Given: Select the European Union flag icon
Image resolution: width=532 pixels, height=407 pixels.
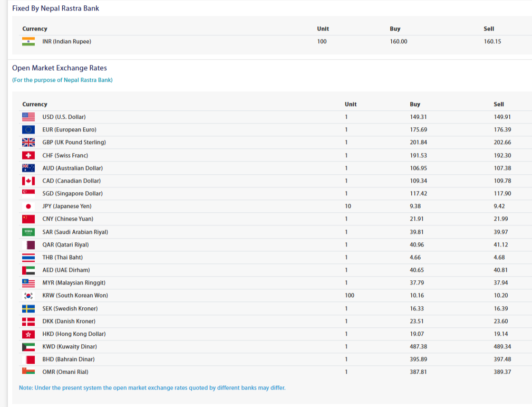Looking at the screenshot, I should click(28, 129).
